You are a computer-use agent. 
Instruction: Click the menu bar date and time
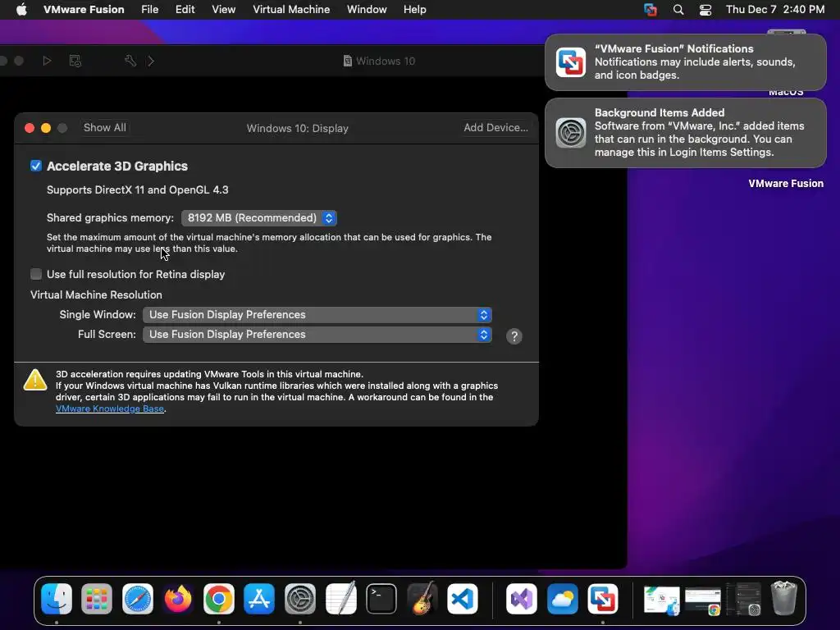(775, 10)
